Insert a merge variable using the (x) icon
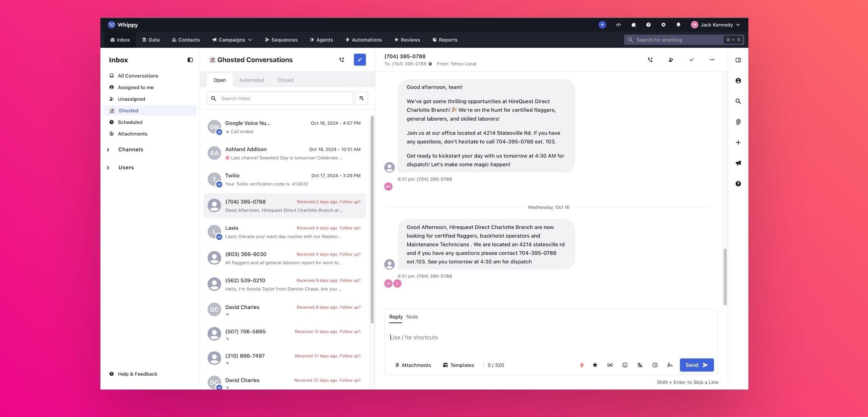The image size is (868, 417). pos(610,365)
